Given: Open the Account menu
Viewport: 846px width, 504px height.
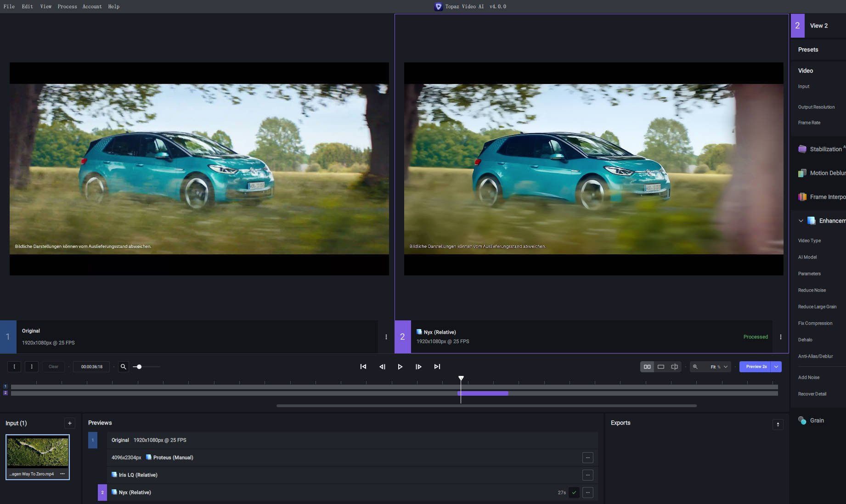Looking at the screenshot, I should [x=92, y=6].
